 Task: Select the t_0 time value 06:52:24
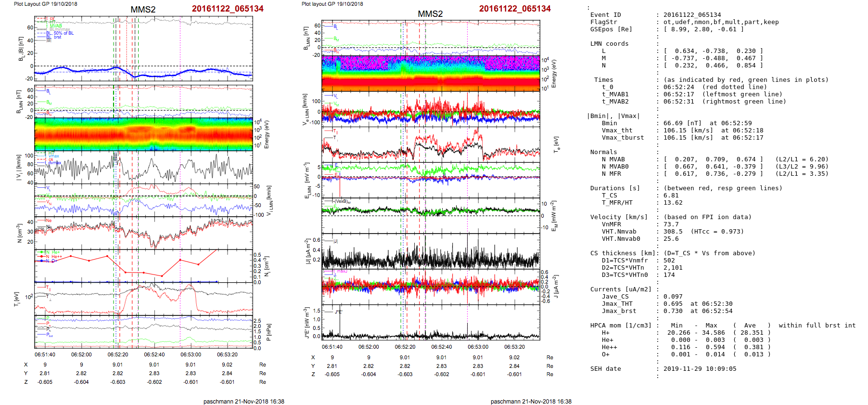(x=678, y=87)
